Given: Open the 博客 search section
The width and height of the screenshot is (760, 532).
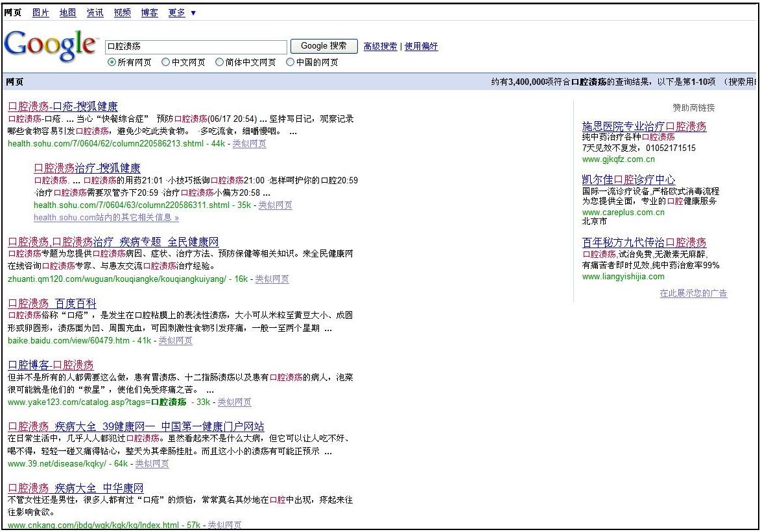Looking at the screenshot, I should tap(149, 12).
